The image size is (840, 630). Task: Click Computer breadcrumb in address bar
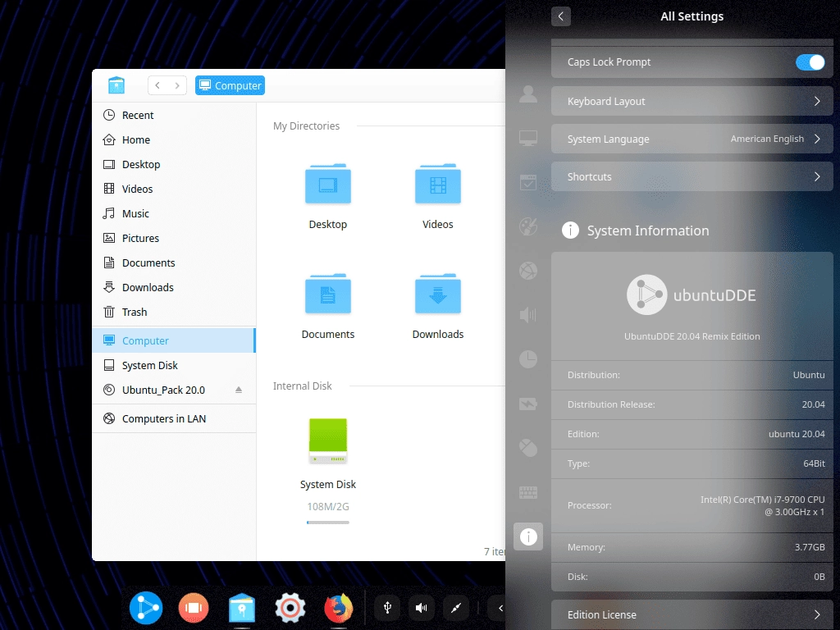coord(230,85)
